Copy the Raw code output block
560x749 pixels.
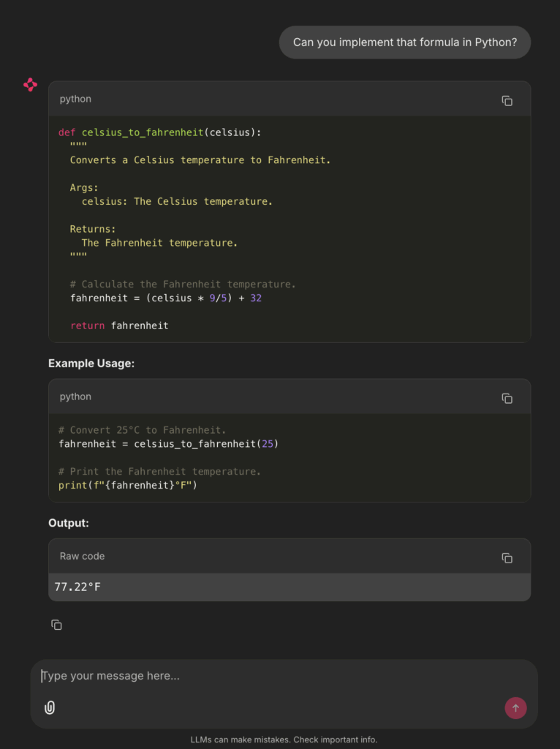pos(507,558)
